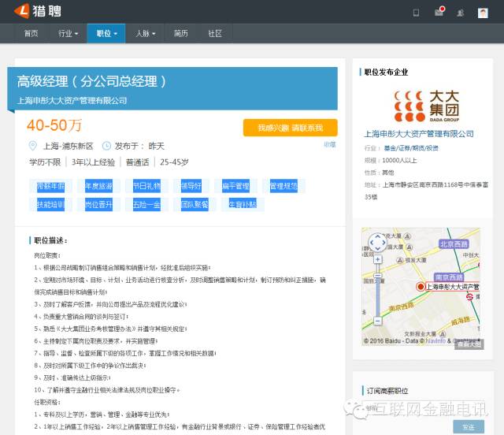The width and height of the screenshot is (504, 435).
Task: Click the map zoom-in plus button
Action: pyautogui.click(x=378, y=259)
